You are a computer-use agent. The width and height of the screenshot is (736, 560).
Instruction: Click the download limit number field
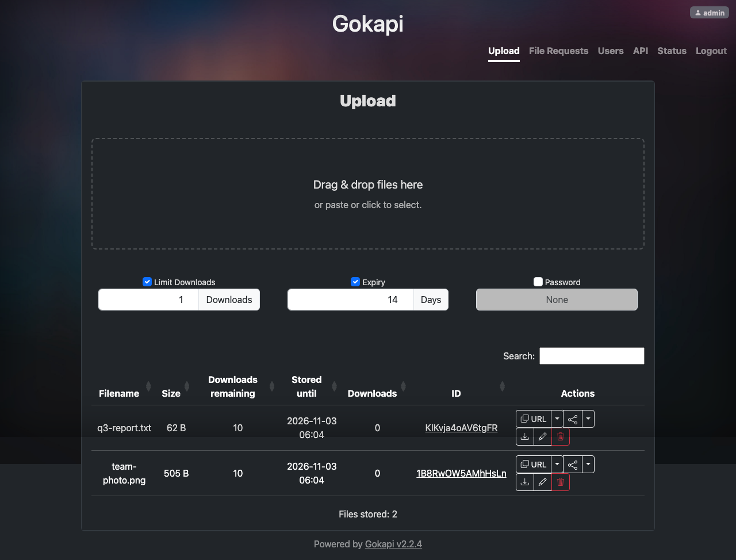coord(149,300)
